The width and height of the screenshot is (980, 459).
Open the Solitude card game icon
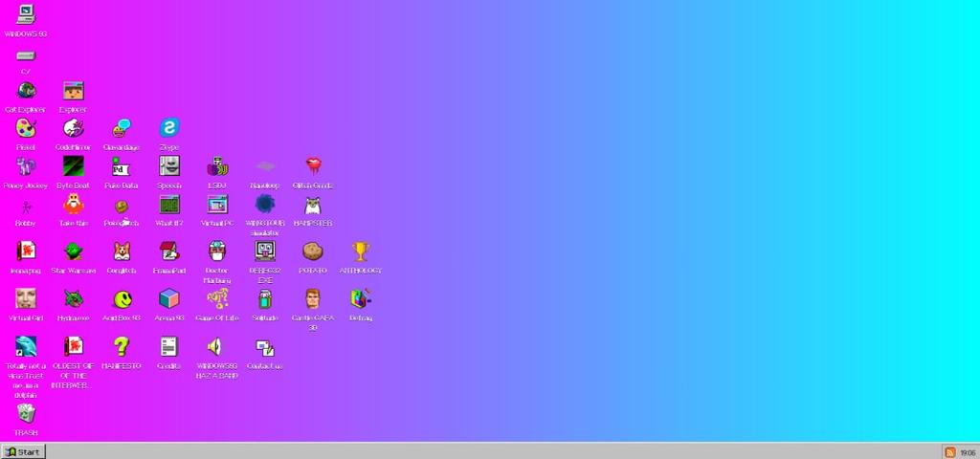[265, 298]
